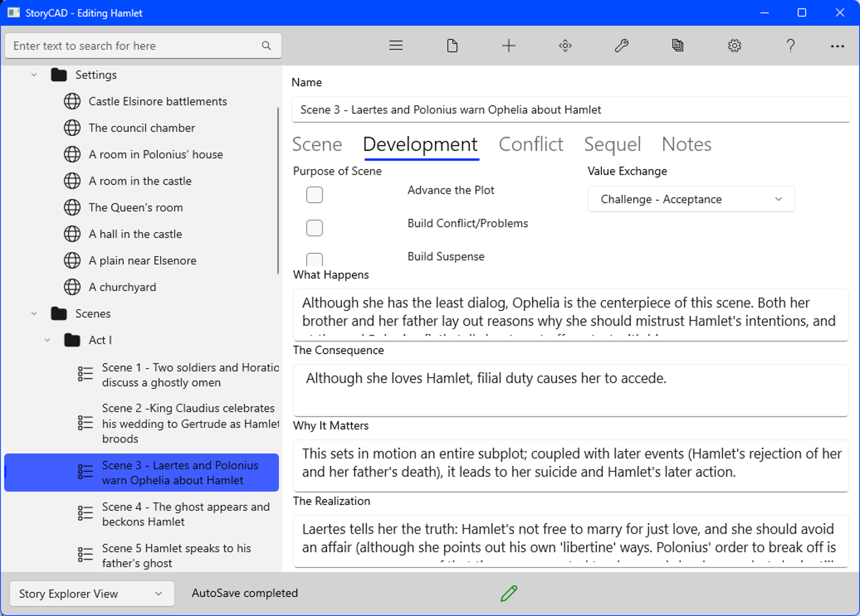Click the green pencil status icon
The height and width of the screenshot is (616, 860).
tap(509, 593)
